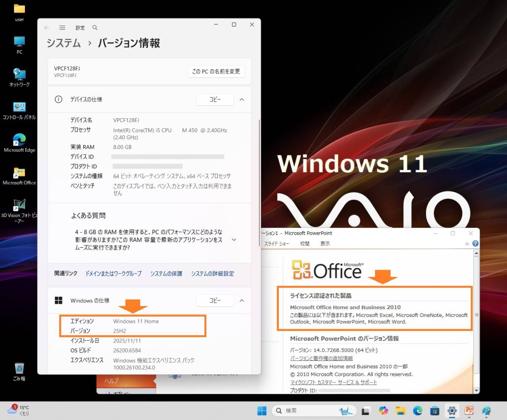Switch to Settings app taskbar icon
The image size is (507, 420).
[452, 410]
